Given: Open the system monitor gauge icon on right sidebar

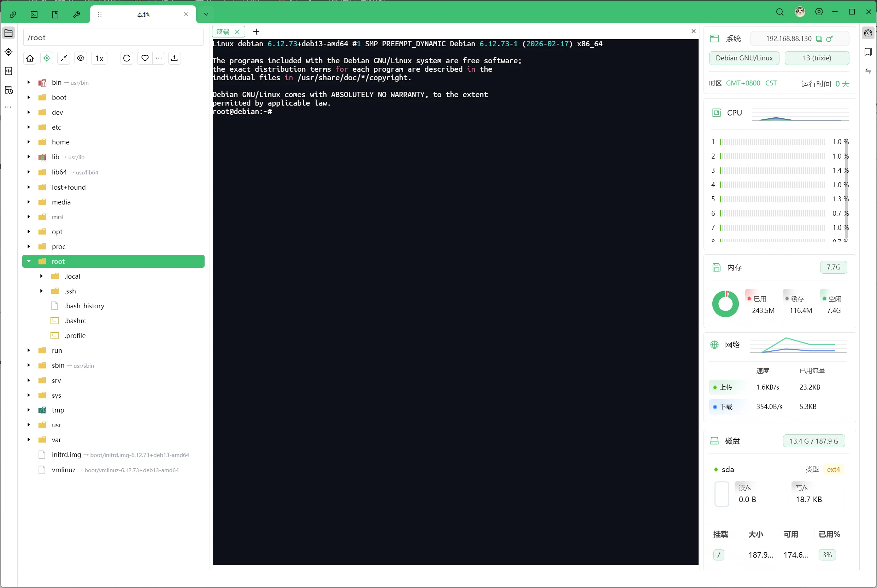Looking at the screenshot, I should click(x=869, y=32).
